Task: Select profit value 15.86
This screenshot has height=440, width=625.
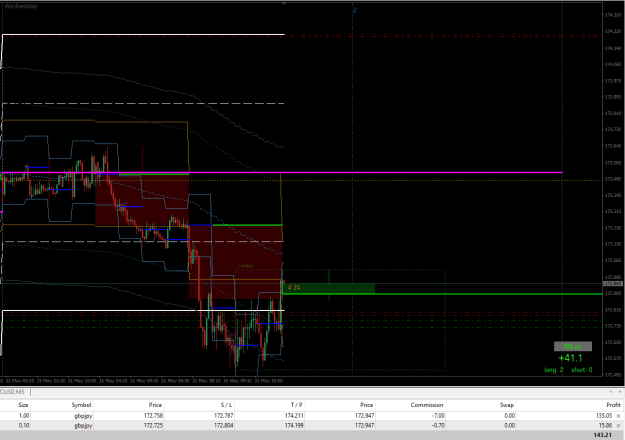Action: pyautogui.click(x=605, y=426)
